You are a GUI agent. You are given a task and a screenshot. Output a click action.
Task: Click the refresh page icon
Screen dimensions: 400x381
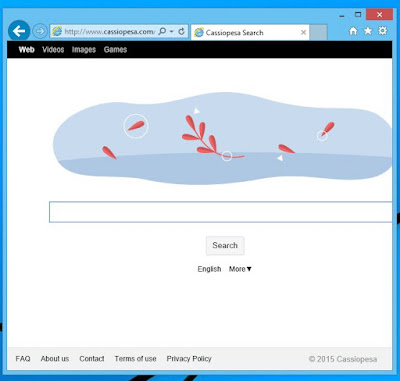coord(181,32)
